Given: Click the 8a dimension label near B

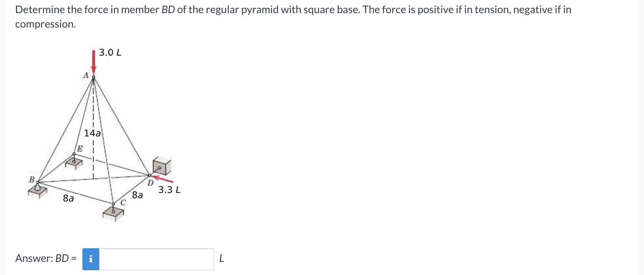Looking at the screenshot, I should pyautogui.click(x=68, y=198).
